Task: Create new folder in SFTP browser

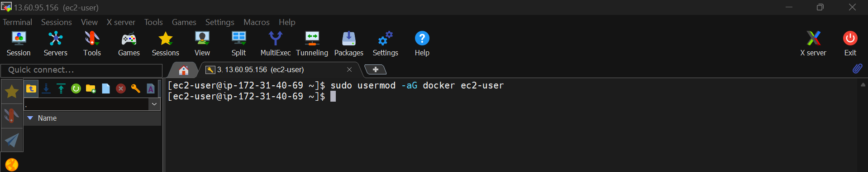Action: 91,88
